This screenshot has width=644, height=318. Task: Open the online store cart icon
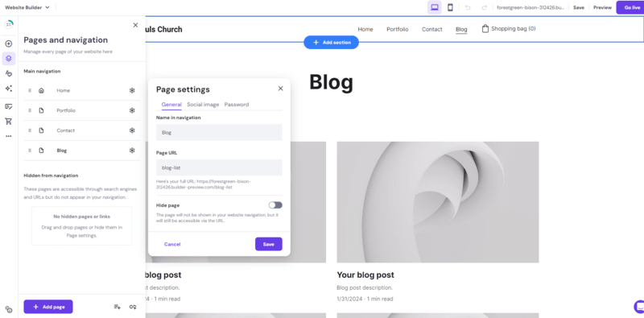coord(9,122)
